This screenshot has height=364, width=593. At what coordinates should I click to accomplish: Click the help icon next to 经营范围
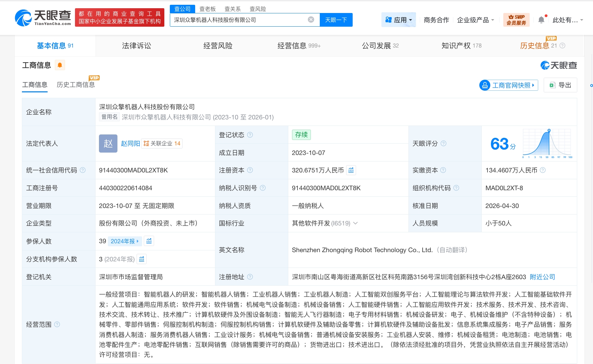[x=57, y=324]
